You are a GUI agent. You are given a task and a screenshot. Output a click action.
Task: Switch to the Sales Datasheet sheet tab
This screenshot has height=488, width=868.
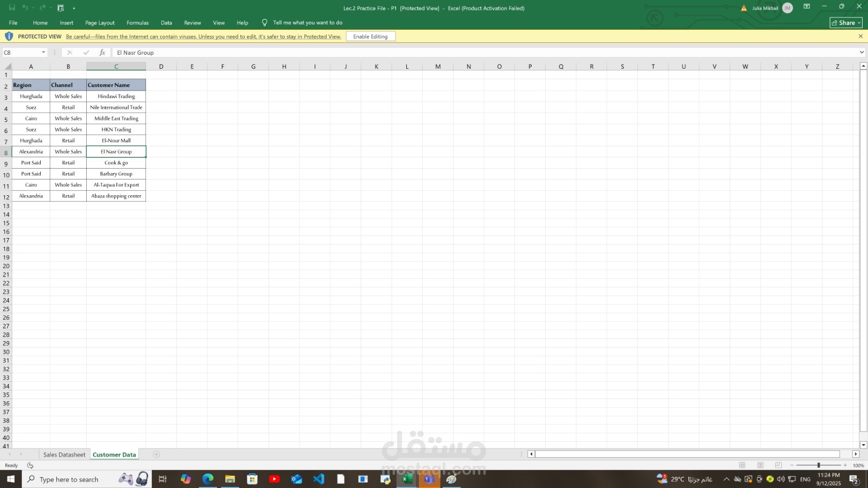[x=64, y=454]
